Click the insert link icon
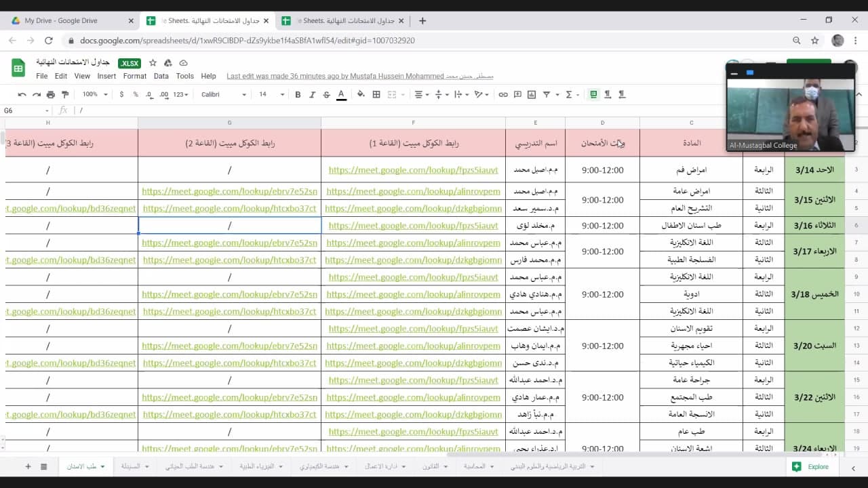 pos(503,94)
